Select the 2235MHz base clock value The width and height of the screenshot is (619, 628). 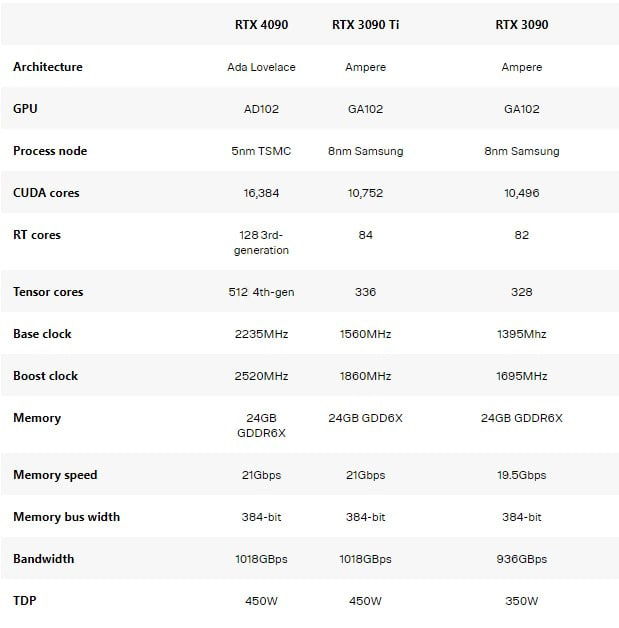coord(261,334)
